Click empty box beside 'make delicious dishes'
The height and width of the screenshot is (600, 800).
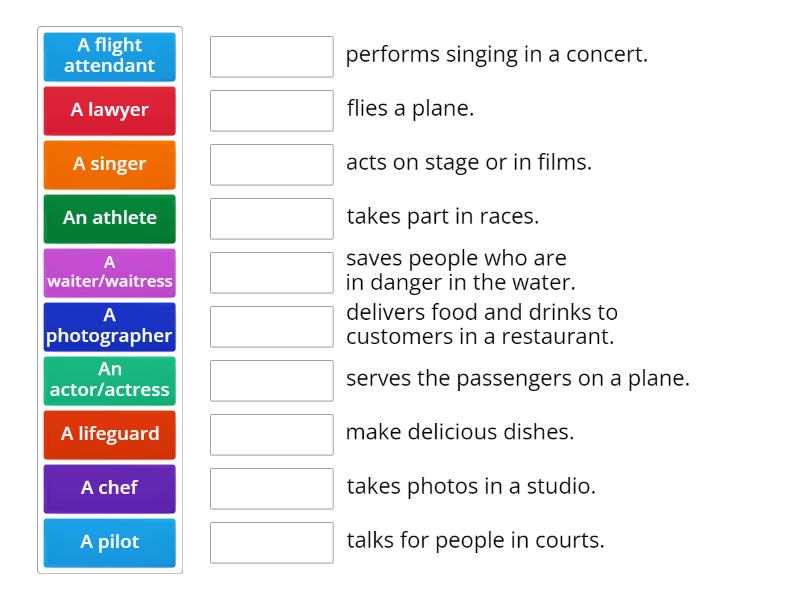point(271,434)
